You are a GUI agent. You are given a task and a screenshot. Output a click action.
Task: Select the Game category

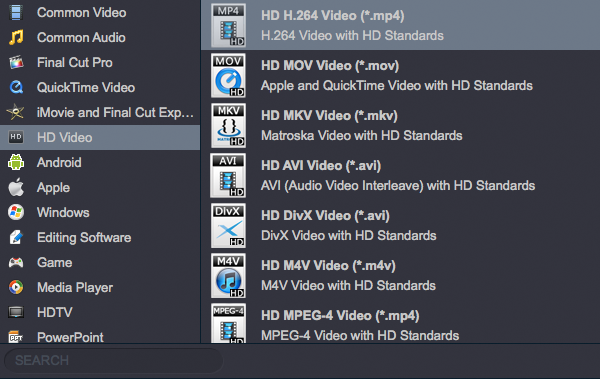click(100, 262)
